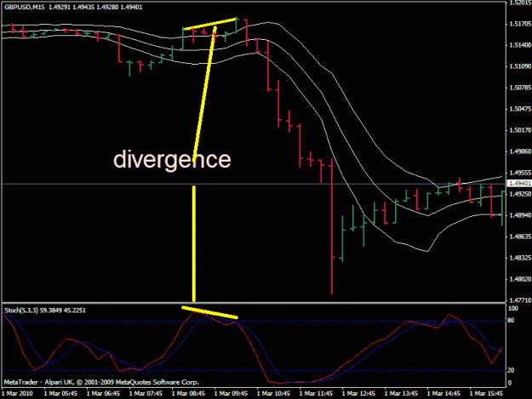Click the 1.47710 price axis label

(520, 300)
